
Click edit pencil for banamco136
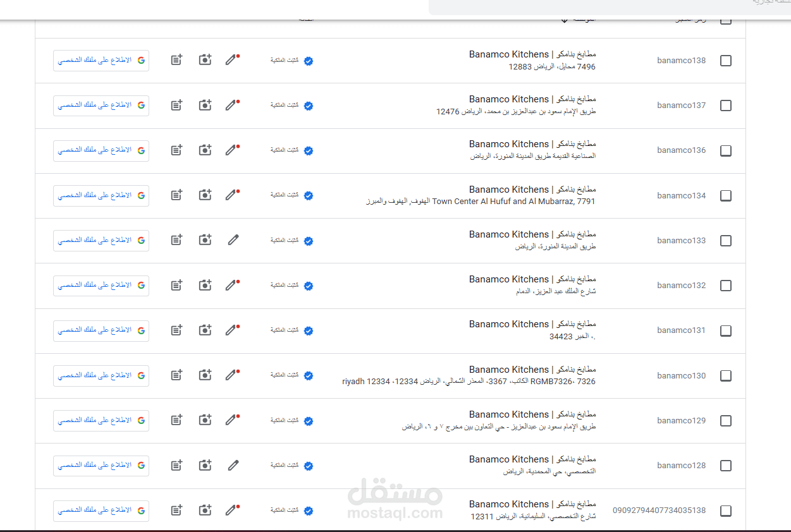pos(232,150)
